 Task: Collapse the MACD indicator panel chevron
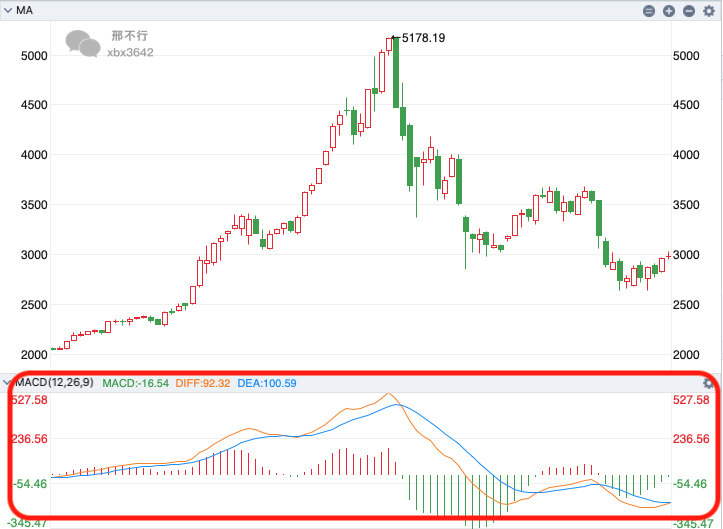tap(8, 383)
